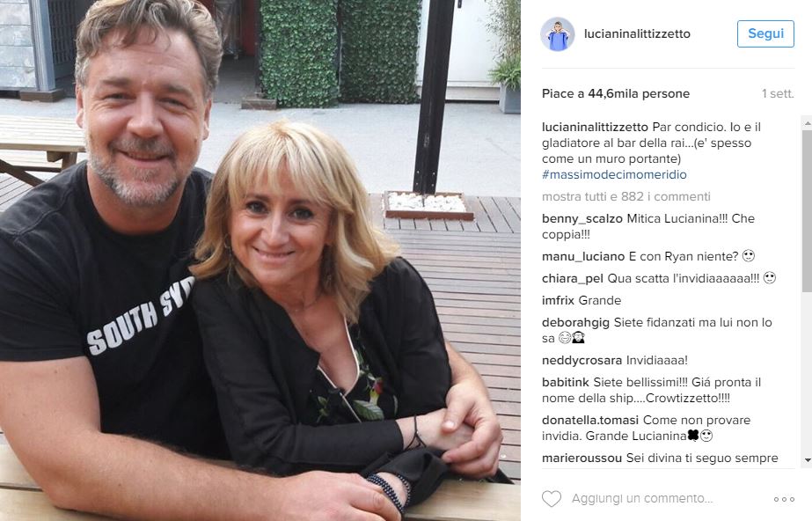812x521 pixels.
Task: Open imfrix commenter profile
Action: 558,300
